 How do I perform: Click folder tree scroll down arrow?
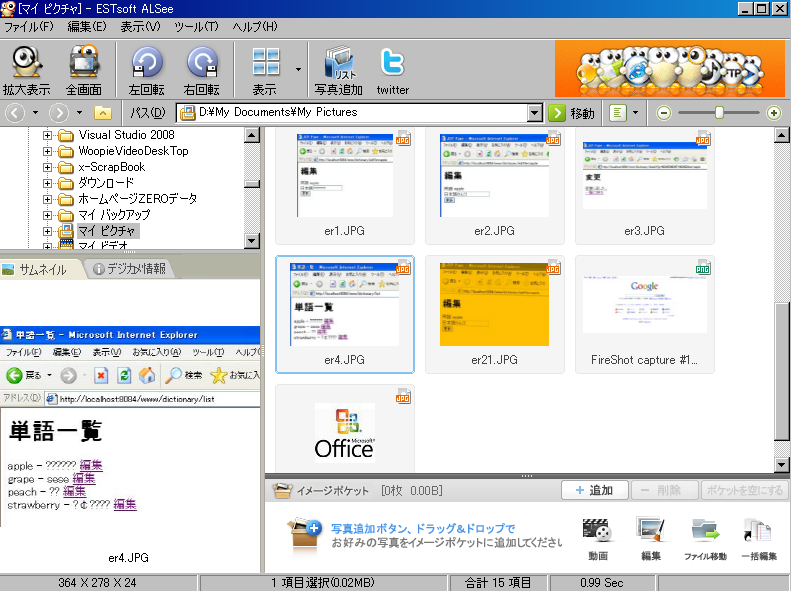click(252, 241)
